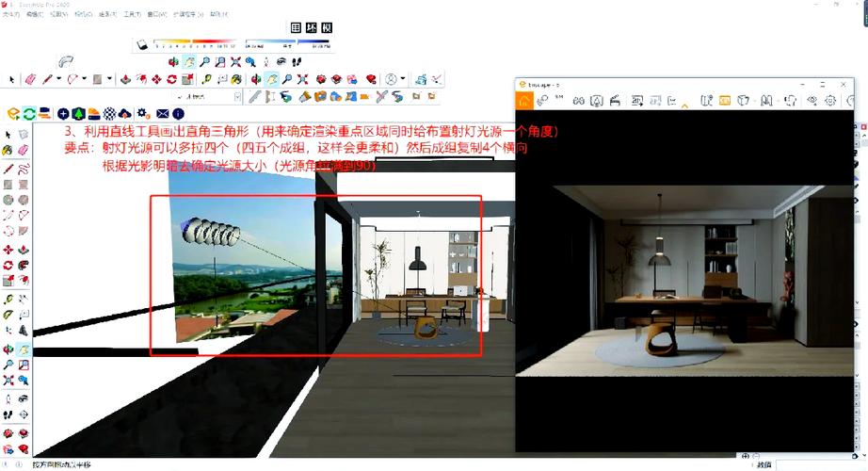The height and width of the screenshot is (471, 868).
Task: Select Circle tool in left tool palette
Action: 8,200
